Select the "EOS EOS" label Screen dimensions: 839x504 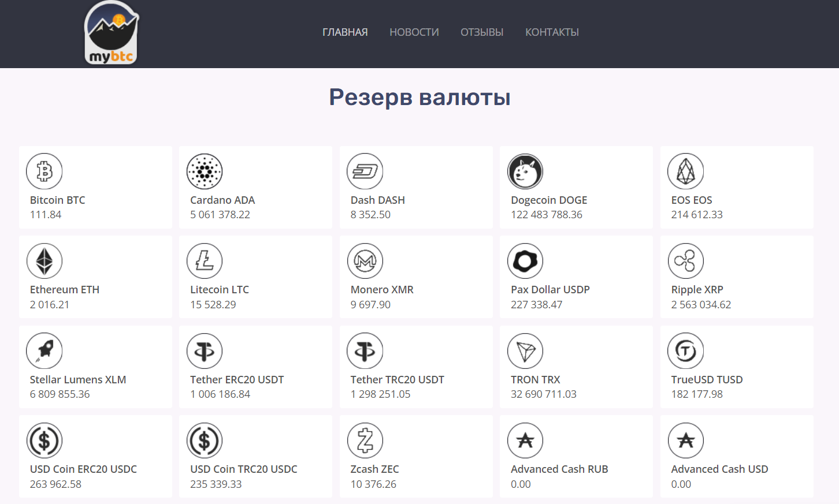(692, 200)
